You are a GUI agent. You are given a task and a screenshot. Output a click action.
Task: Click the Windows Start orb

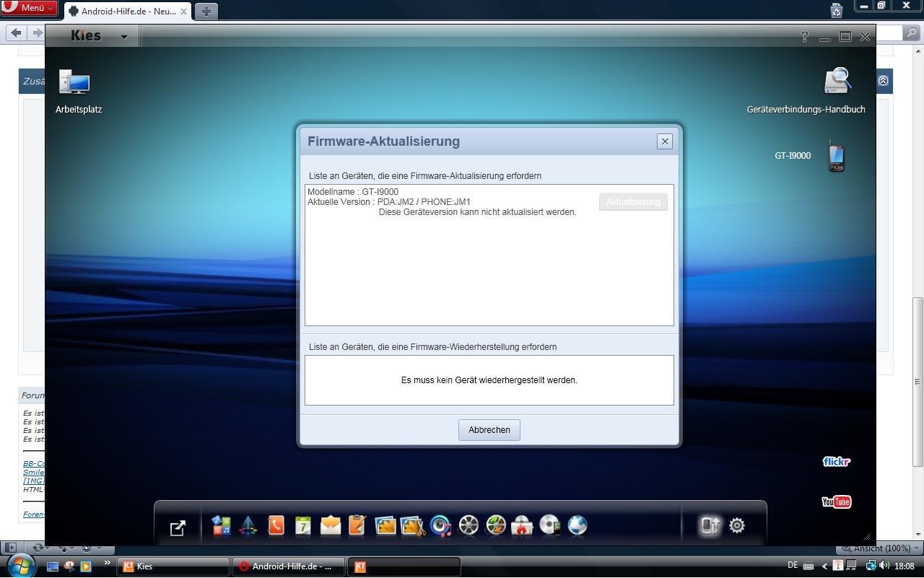(20, 565)
